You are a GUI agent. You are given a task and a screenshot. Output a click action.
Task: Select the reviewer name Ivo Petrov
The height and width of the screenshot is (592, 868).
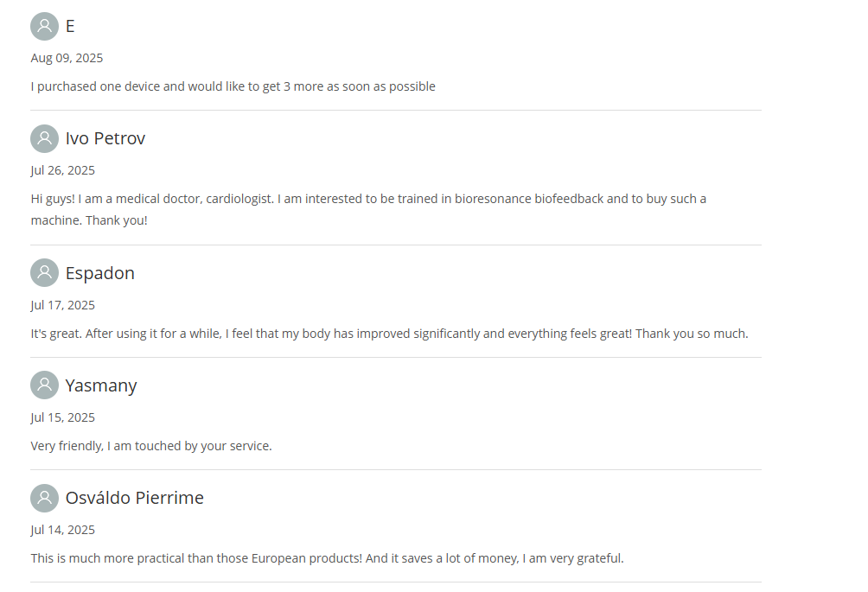coord(105,138)
